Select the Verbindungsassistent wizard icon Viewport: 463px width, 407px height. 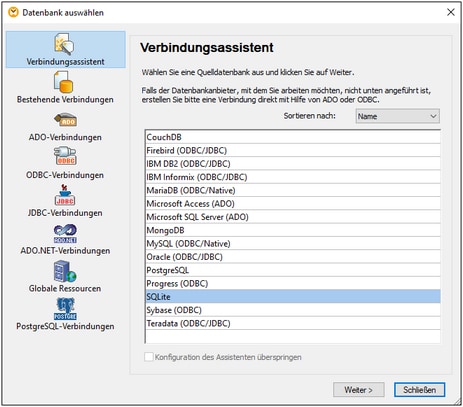click(64, 44)
